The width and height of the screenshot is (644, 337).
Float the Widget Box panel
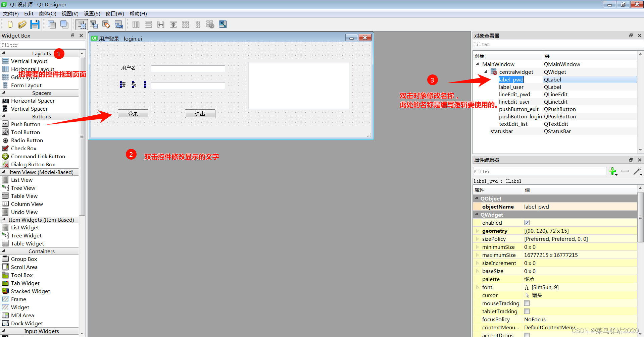[x=72, y=36]
